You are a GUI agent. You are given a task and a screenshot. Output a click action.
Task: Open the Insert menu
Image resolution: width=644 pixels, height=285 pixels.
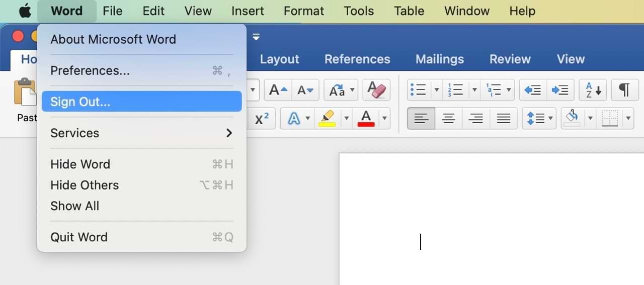pos(248,11)
